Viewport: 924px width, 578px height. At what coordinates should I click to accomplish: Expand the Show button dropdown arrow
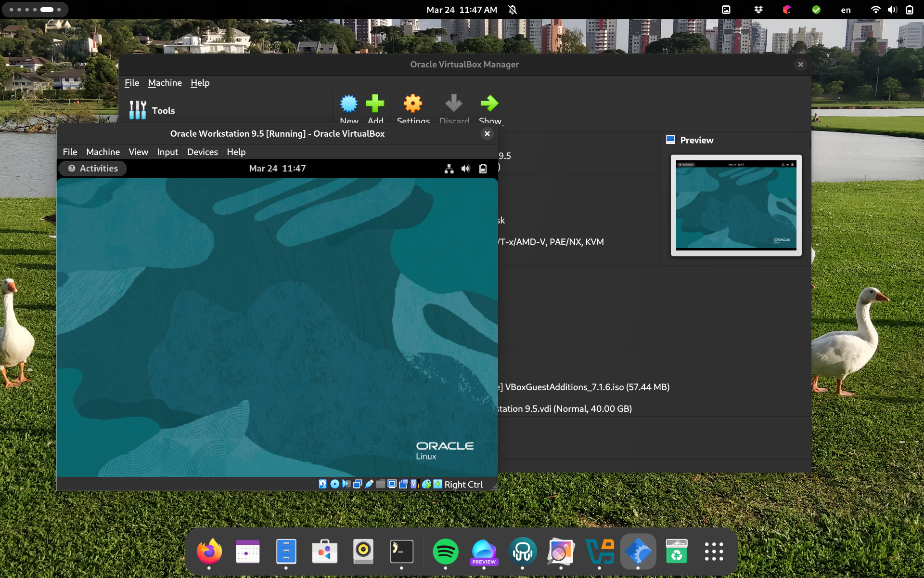503,125
